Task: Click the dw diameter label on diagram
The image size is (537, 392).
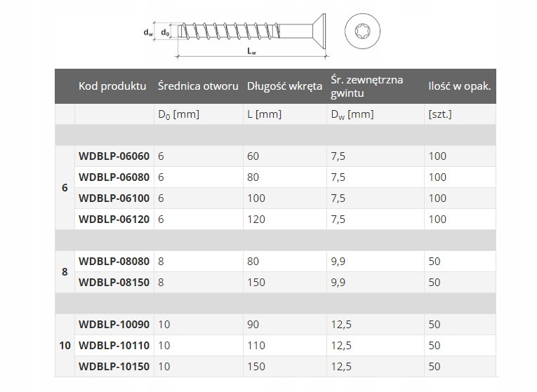Action: (148, 32)
